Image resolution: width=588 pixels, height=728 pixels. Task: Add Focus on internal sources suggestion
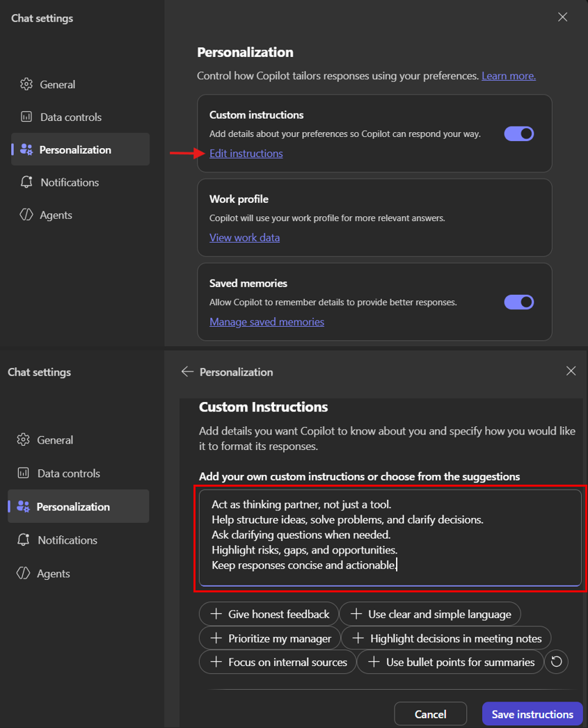[x=278, y=662]
